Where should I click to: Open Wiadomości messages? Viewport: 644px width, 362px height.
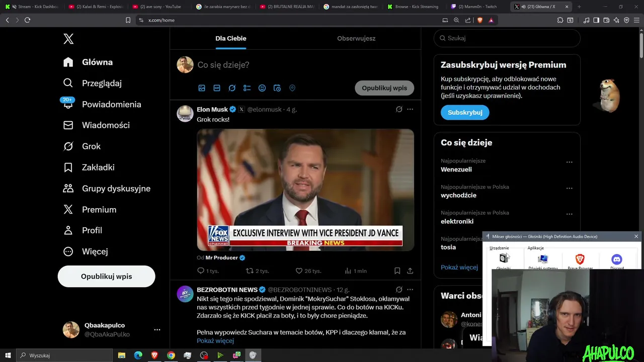click(97, 125)
